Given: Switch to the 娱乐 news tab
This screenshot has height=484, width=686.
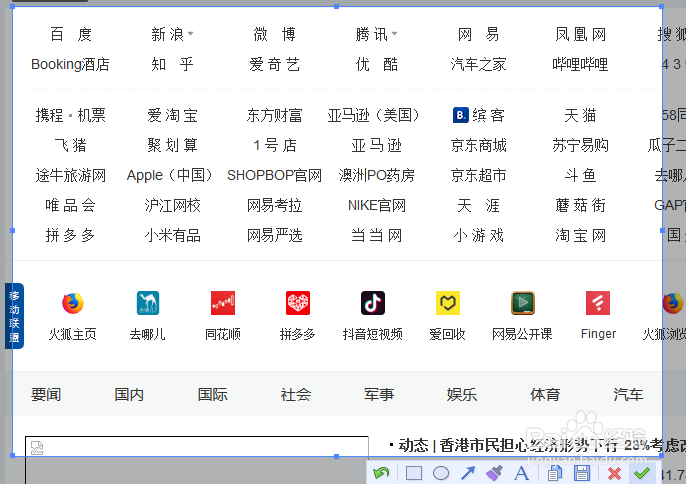Looking at the screenshot, I should (x=462, y=394).
